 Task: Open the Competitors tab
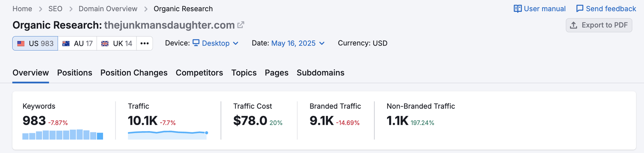pos(199,73)
